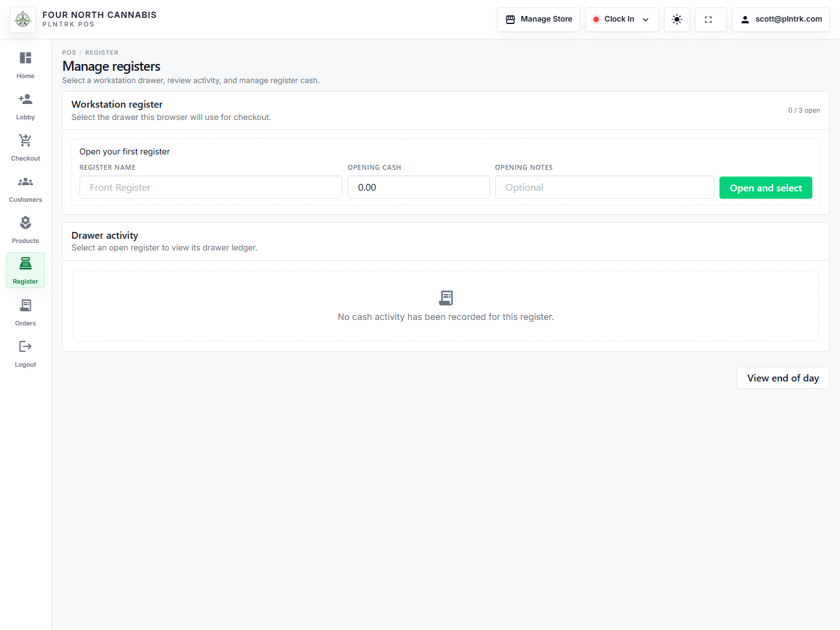Click the 'Open your first register' text
Image resolution: width=840 pixels, height=630 pixels.
coord(124,151)
